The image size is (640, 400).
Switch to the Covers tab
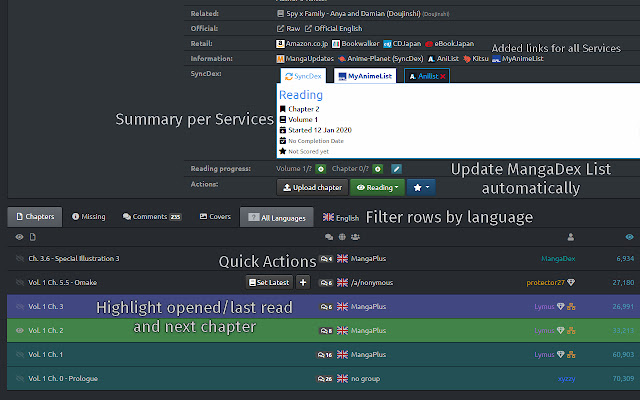pos(215,217)
